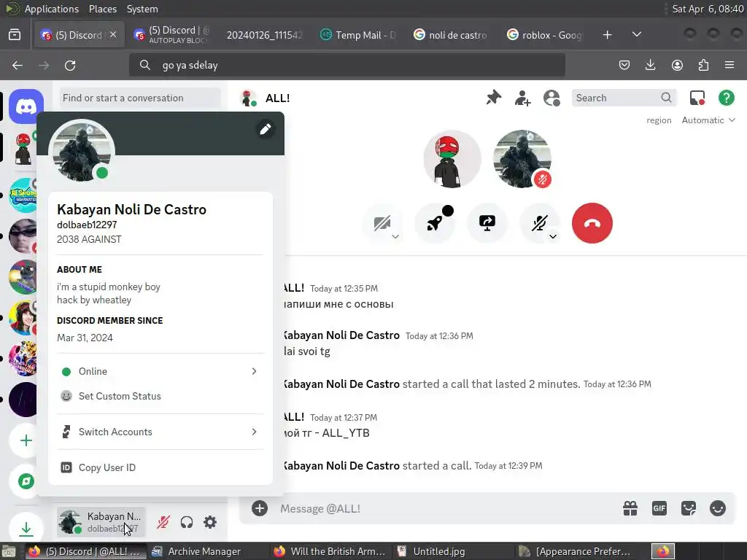Open Discord inbox icon

(x=697, y=98)
